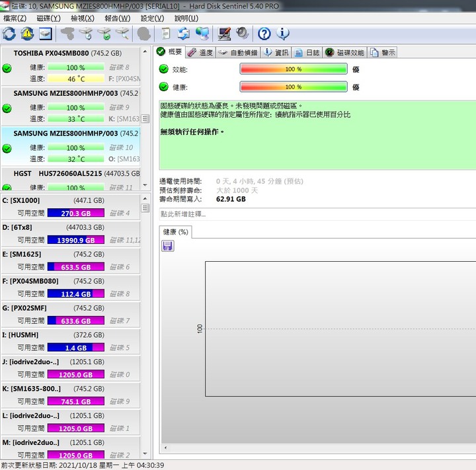Open the 磁碟 menu

(48, 19)
